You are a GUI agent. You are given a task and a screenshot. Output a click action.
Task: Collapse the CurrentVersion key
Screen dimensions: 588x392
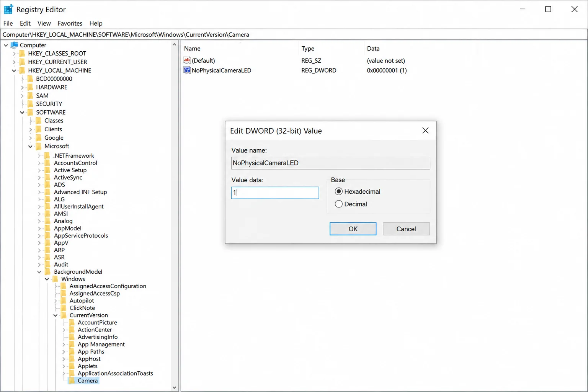click(55, 315)
